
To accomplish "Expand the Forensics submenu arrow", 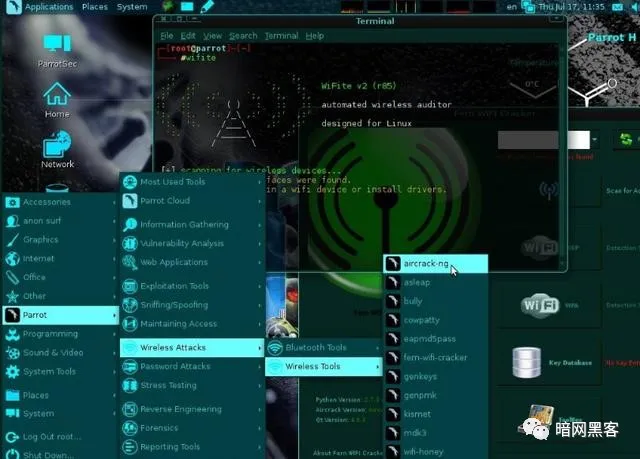I will point(260,428).
